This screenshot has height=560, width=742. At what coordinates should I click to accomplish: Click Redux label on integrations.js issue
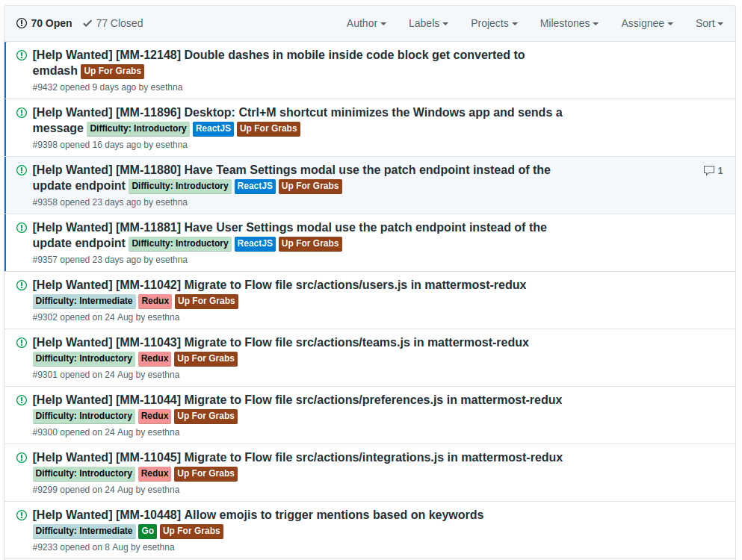pyautogui.click(x=155, y=473)
